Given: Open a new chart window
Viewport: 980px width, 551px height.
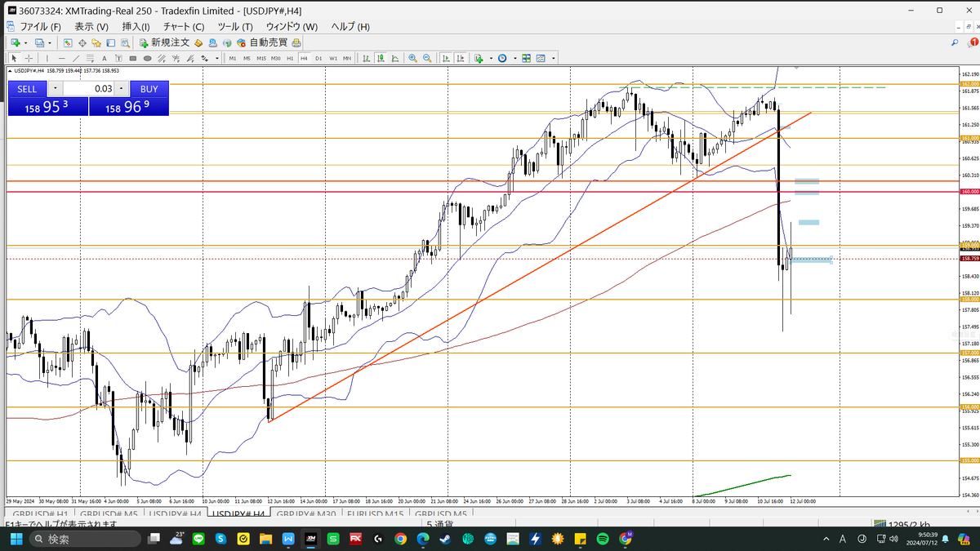Looking at the screenshot, I should tap(16, 42).
